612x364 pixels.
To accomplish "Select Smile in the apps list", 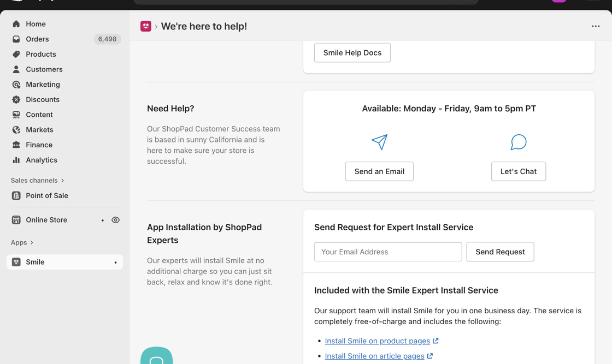I will click(x=35, y=262).
